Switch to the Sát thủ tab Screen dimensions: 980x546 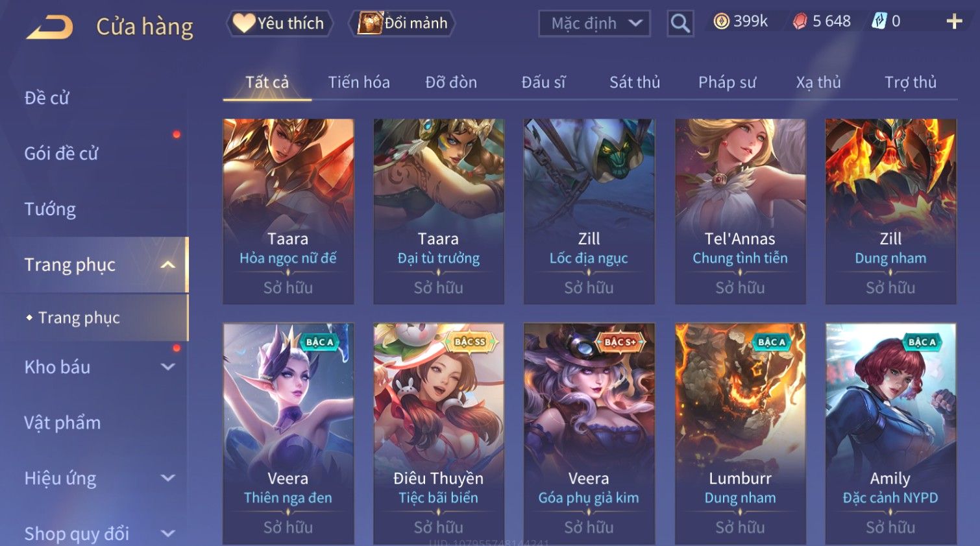[634, 82]
